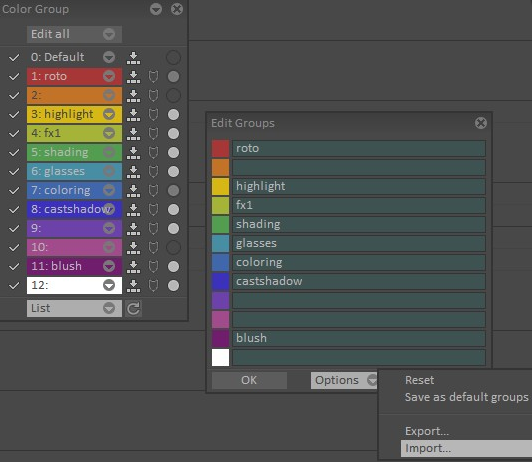Click the download icon on the 0: Default row
The width and height of the screenshot is (532, 462).
133,58
